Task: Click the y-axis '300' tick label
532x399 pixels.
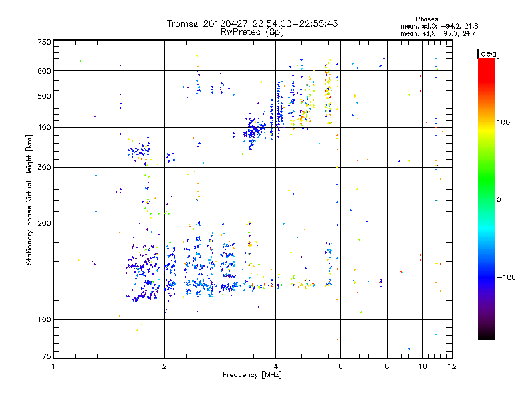Action: [44, 168]
